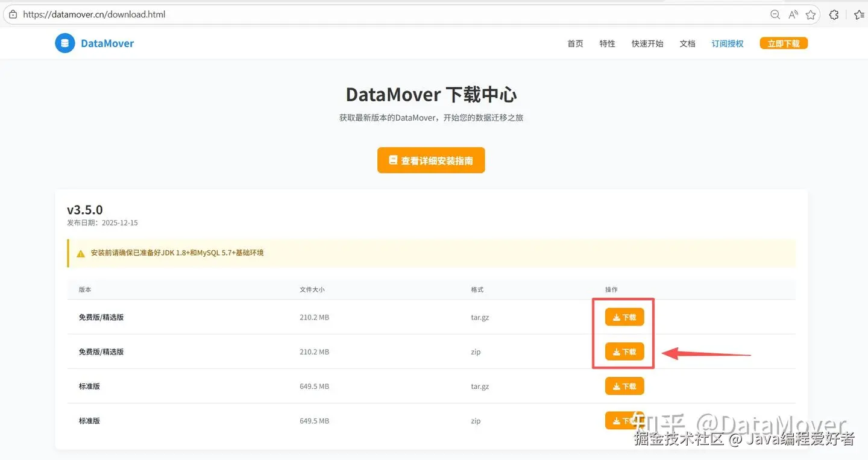Click 查看详细安装指南 button
Viewport: 868px width, 460px height.
(431, 160)
